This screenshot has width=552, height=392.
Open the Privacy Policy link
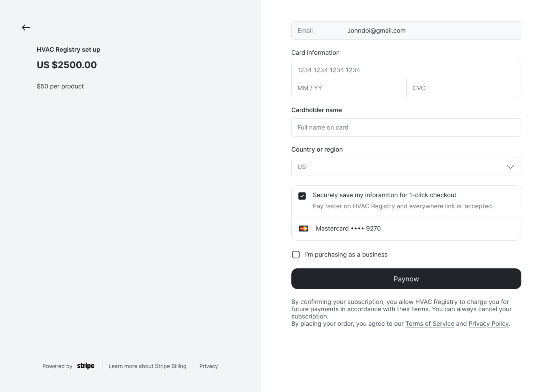pos(488,324)
